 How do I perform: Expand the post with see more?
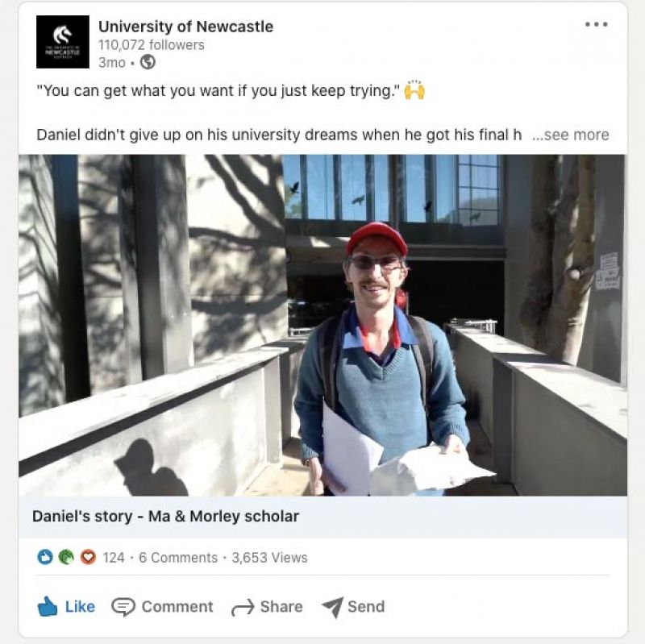click(x=572, y=135)
